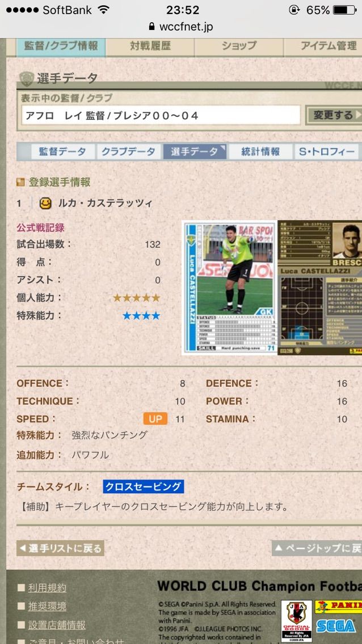Viewport: 362px width, 644px height.
Task: Select the クラブデータ sub-tab
Action: click(x=129, y=151)
